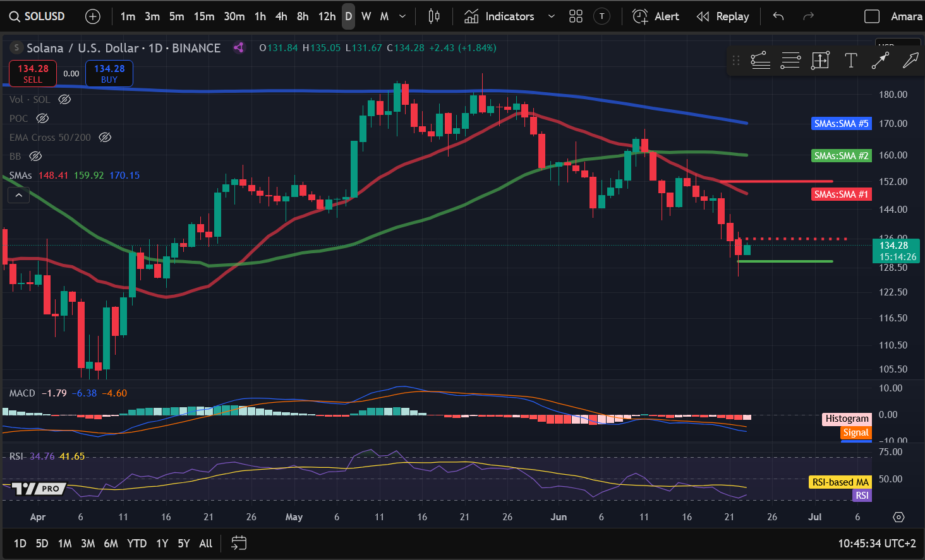Click the 134.28 SELL button
This screenshot has height=560, width=925.
[x=33, y=74]
